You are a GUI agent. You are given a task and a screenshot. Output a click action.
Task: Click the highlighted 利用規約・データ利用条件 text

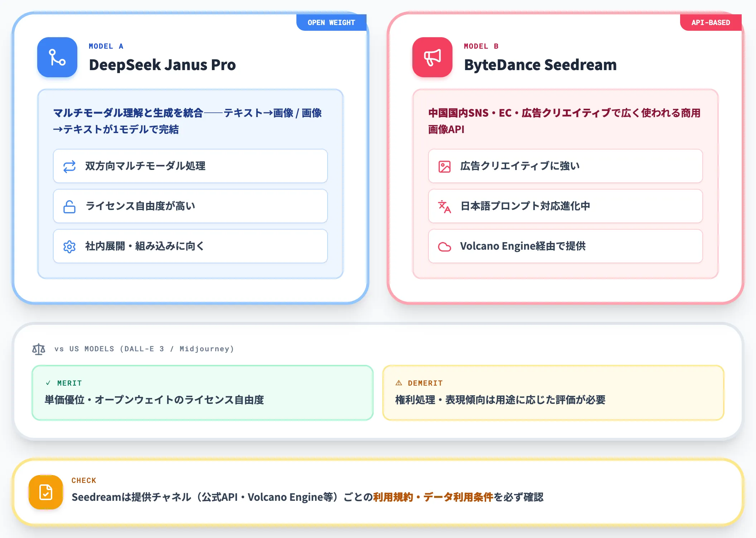point(433,497)
